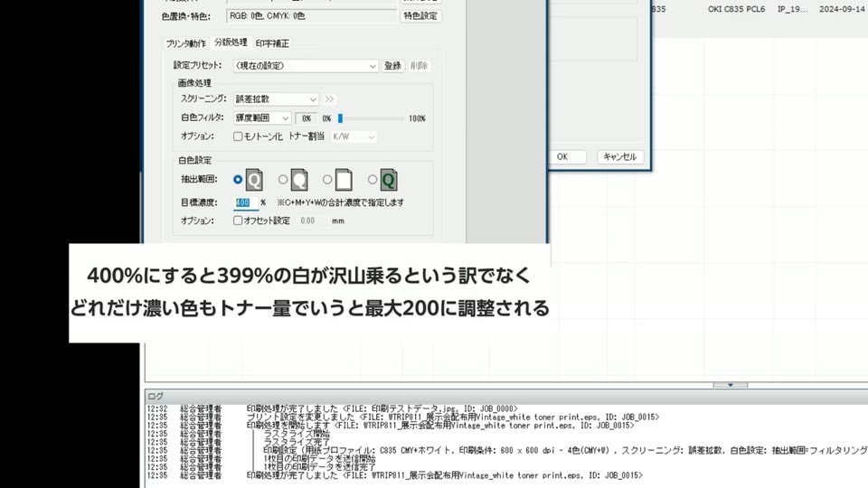Click the IP_19... port cell
Viewport: 868px width, 488px height.
[x=792, y=9]
